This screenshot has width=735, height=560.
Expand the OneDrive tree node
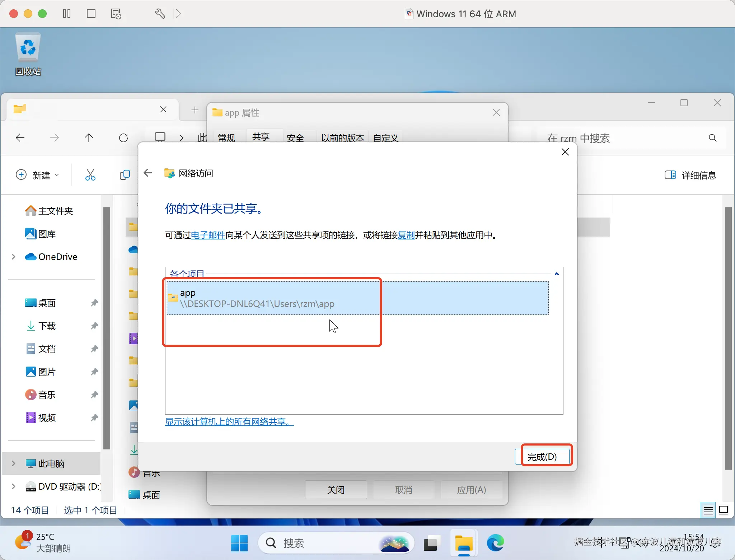pyautogui.click(x=14, y=257)
